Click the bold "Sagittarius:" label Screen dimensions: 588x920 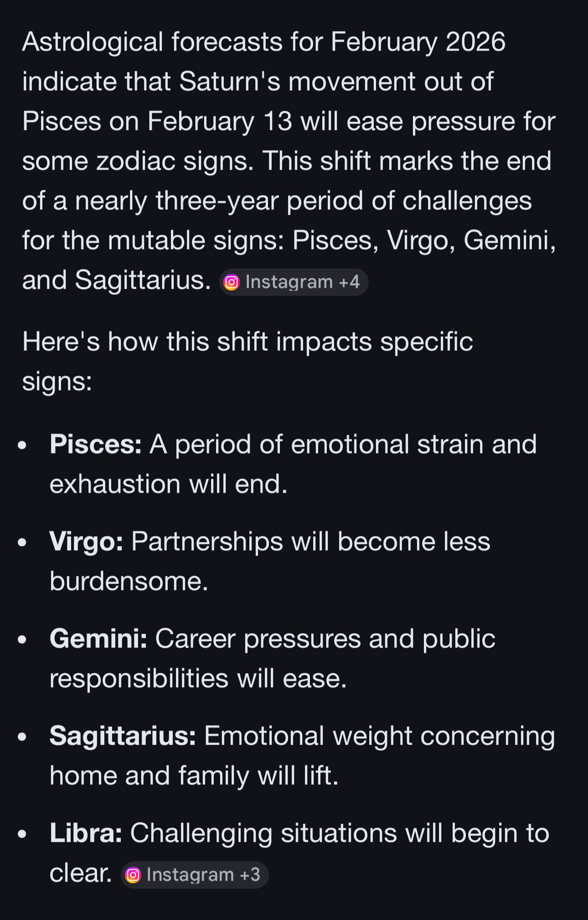coord(123,736)
